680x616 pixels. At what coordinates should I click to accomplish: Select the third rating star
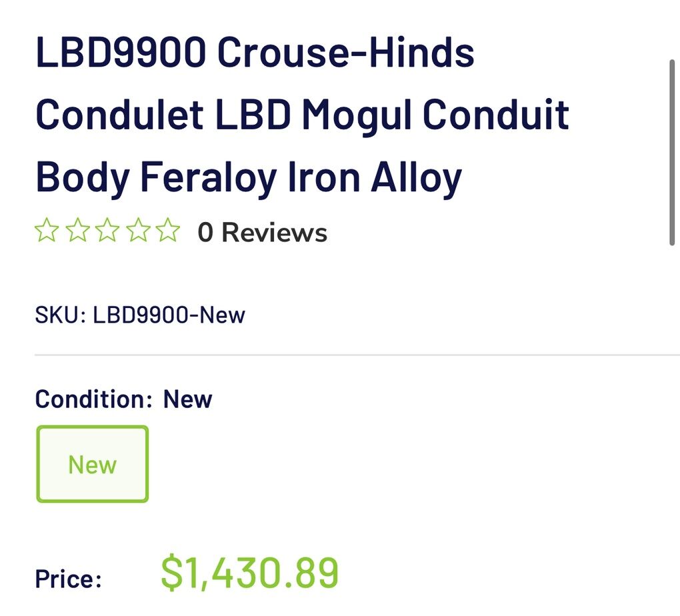tap(107, 231)
